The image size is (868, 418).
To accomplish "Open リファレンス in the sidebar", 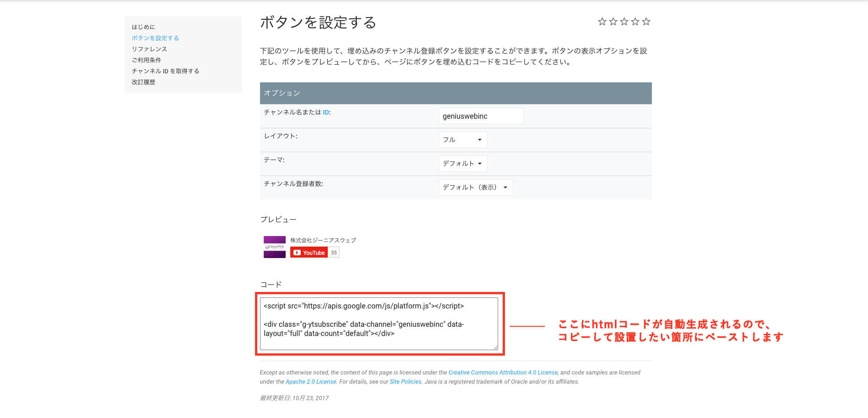I will point(149,49).
